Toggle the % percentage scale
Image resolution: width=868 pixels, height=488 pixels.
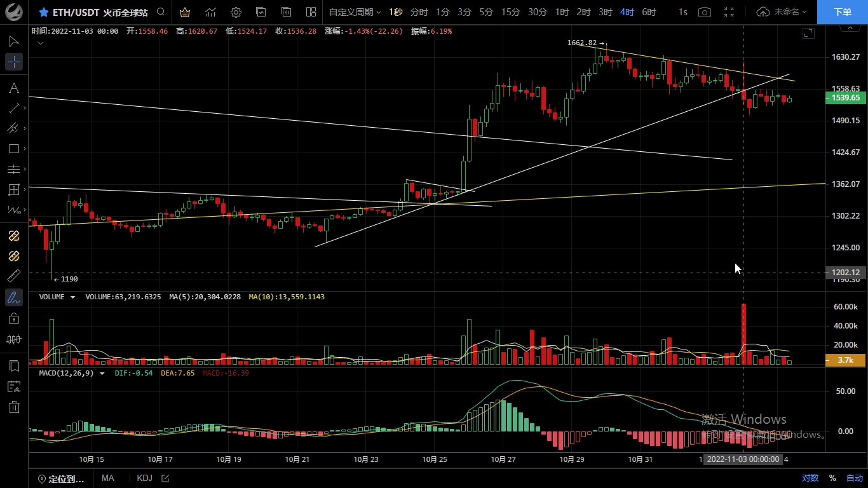832,478
